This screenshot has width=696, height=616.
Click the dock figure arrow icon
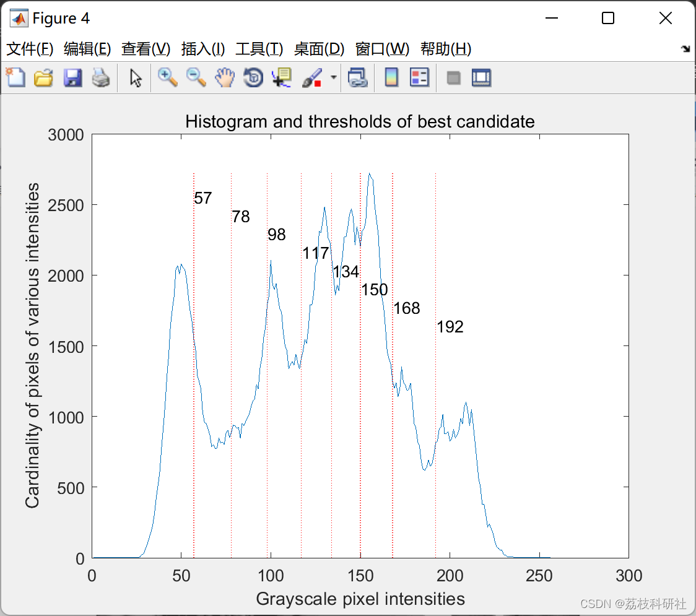[686, 49]
